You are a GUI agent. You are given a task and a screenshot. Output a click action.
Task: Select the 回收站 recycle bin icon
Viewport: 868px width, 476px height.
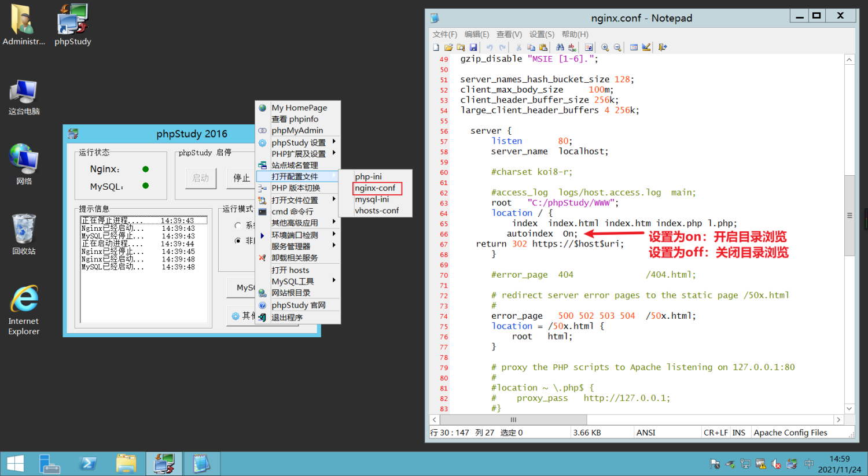click(x=24, y=234)
